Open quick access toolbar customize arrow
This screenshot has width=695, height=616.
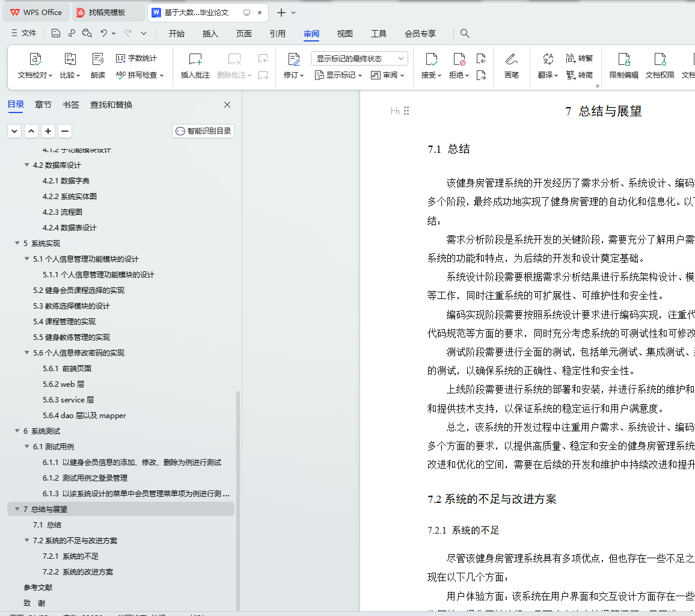144,33
